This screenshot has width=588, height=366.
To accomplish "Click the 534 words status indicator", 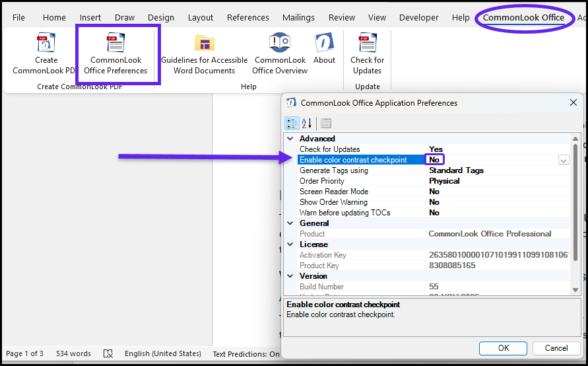I will [73, 353].
